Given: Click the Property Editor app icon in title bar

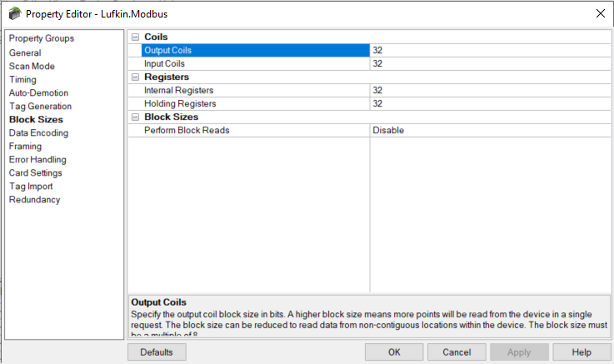Looking at the screenshot, I should (x=14, y=13).
